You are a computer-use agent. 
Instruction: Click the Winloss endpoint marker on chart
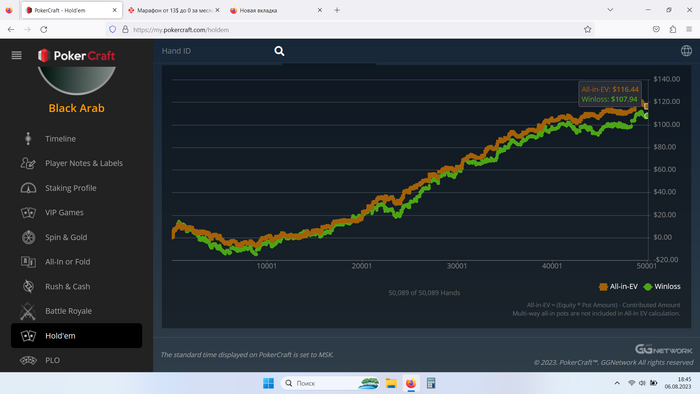point(646,116)
